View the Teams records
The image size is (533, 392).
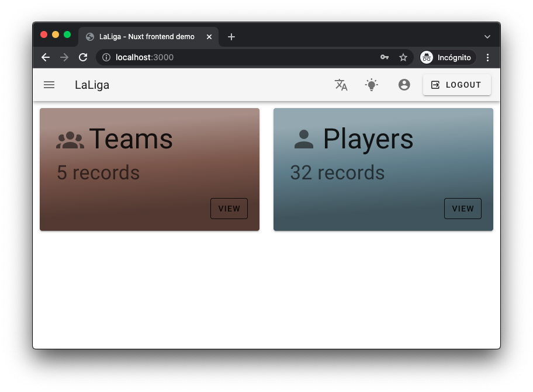pos(229,209)
